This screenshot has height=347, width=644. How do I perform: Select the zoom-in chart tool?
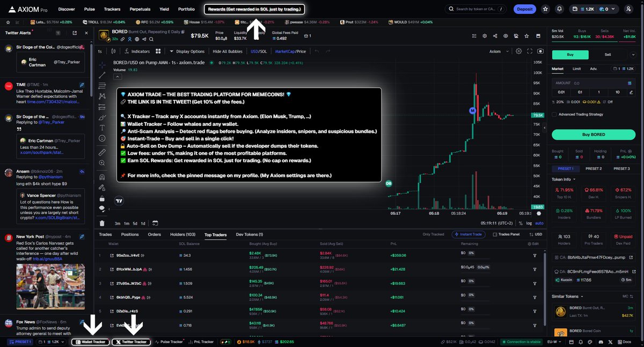coord(102,163)
